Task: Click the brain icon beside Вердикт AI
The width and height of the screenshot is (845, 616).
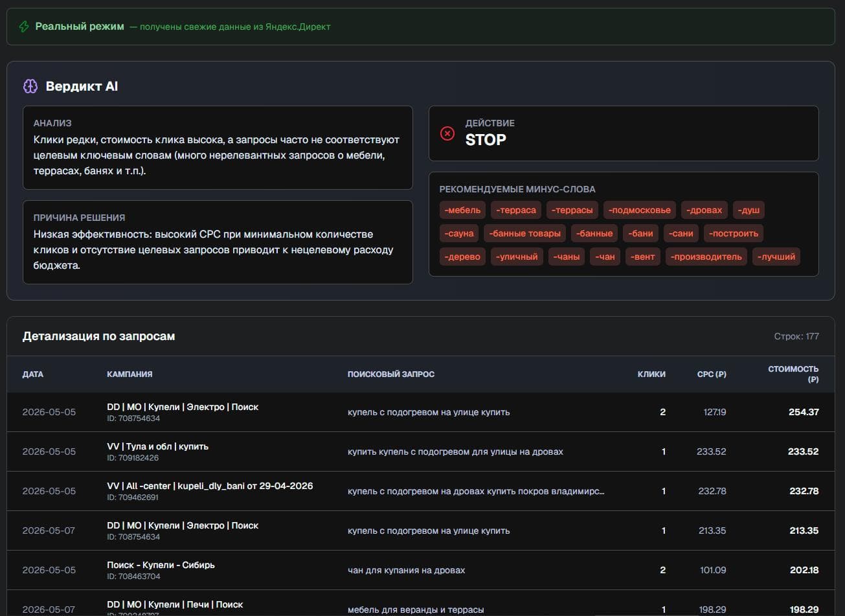Action: tap(30, 86)
